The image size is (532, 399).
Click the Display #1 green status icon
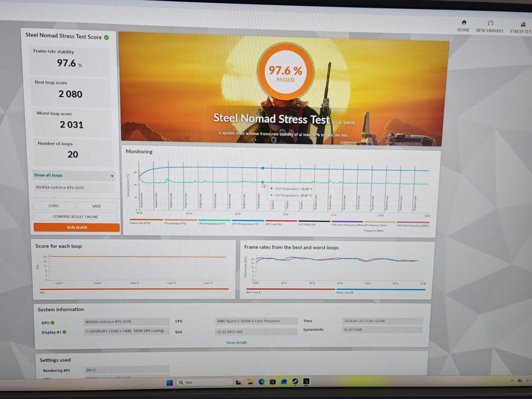pos(64,332)
